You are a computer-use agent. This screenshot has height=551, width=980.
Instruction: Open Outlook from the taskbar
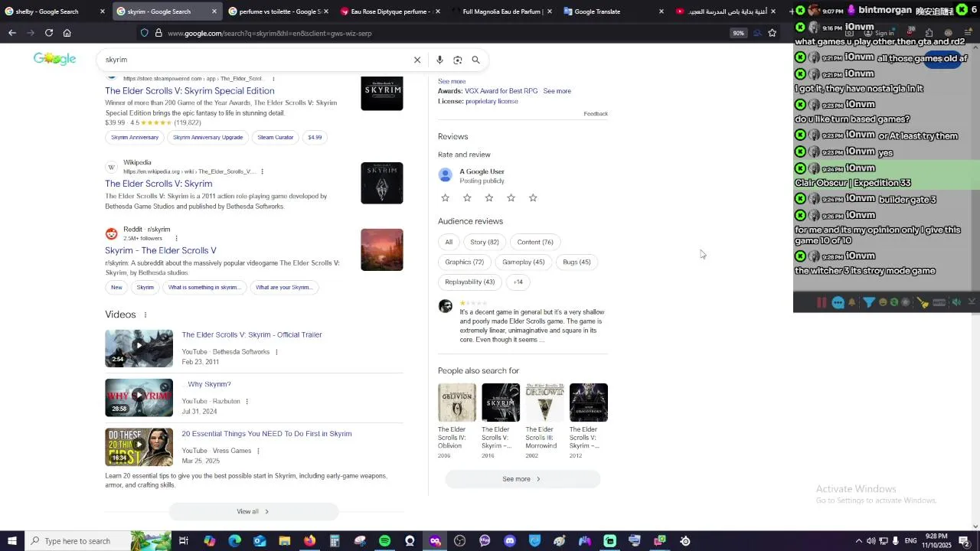(x=260, y=541)
